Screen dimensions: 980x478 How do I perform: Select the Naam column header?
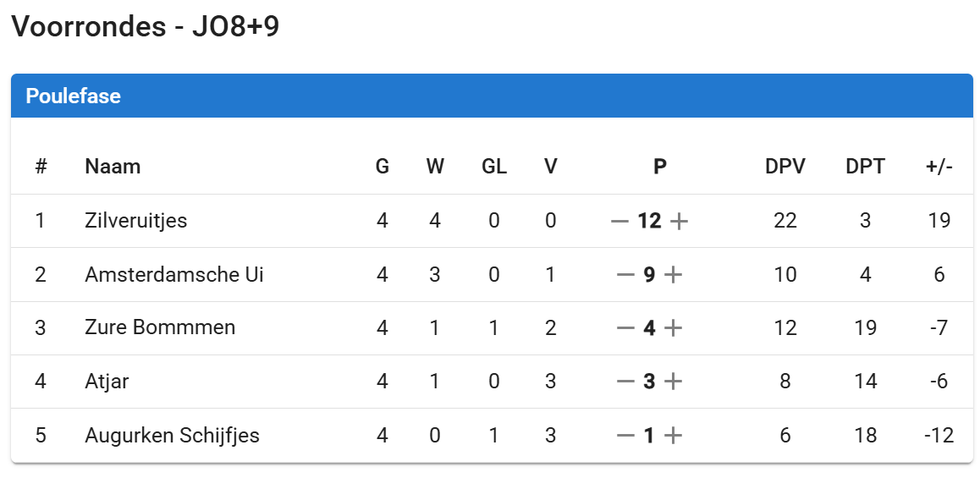113,167
